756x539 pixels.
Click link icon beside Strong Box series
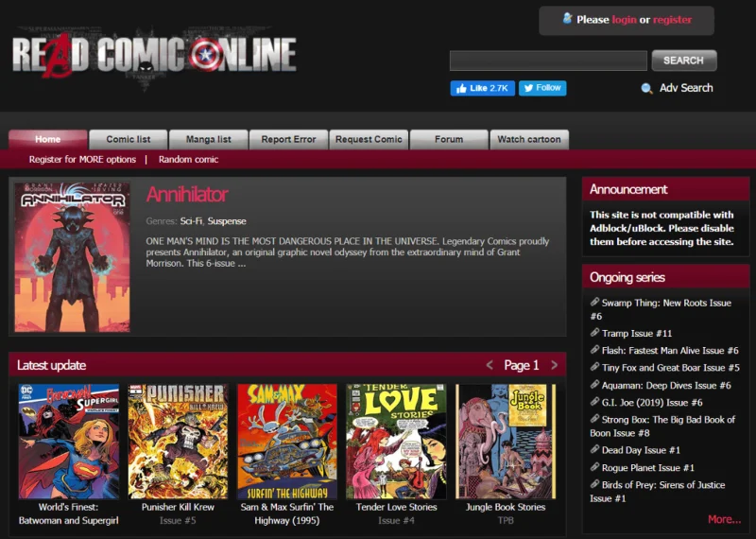(x=595, y=419)
